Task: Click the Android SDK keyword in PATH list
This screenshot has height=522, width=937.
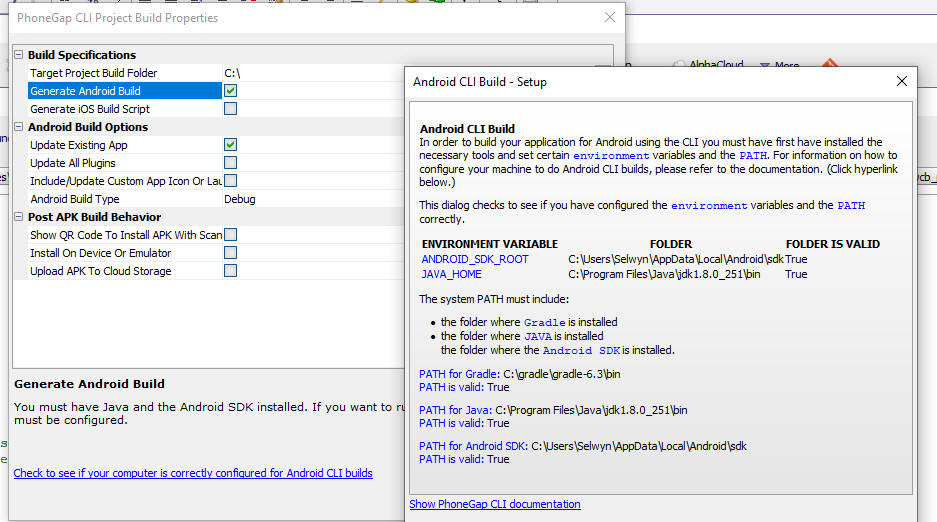Action: [x=581, y=350]
